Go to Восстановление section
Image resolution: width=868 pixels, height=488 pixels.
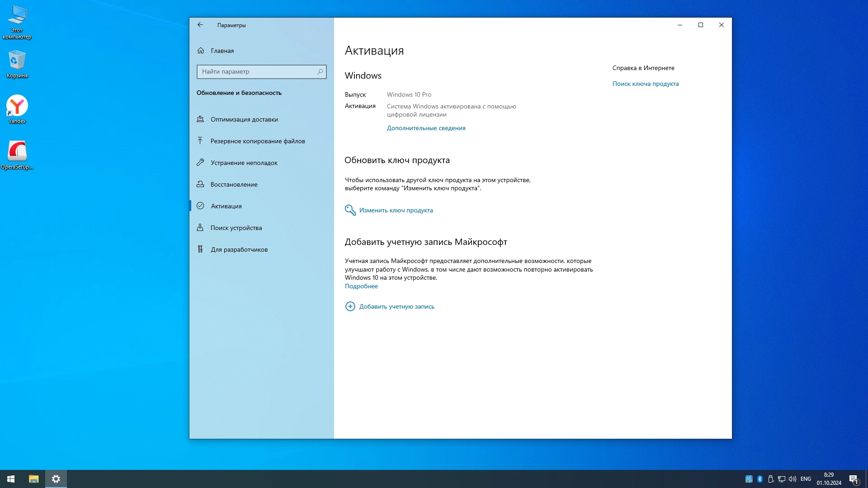click(234, 184)
